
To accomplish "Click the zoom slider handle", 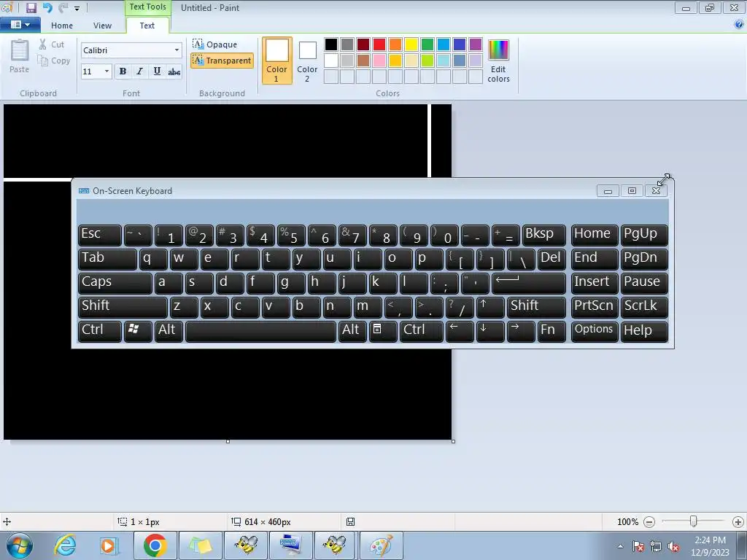I will click(694, 521).
